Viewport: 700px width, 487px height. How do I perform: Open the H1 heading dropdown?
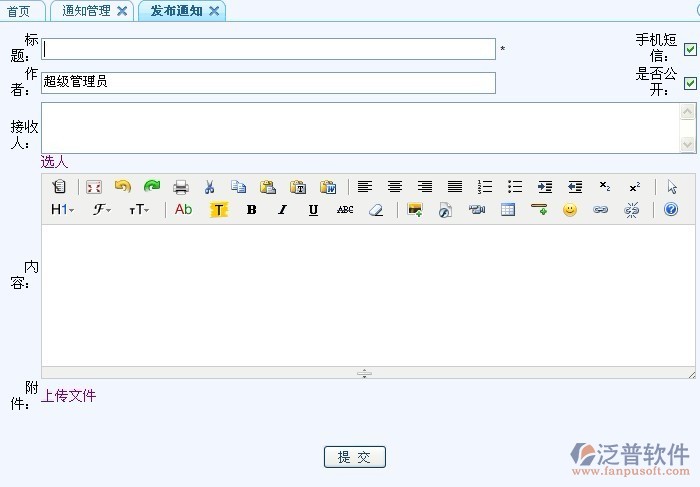pos(62,209)
